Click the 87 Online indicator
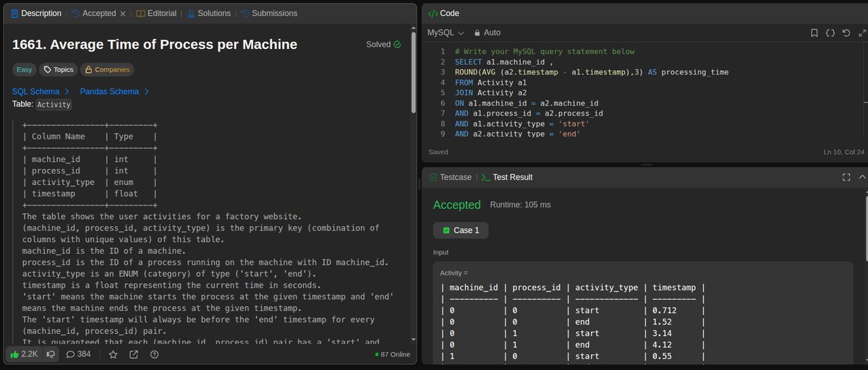868x370 pixels. 391,355
